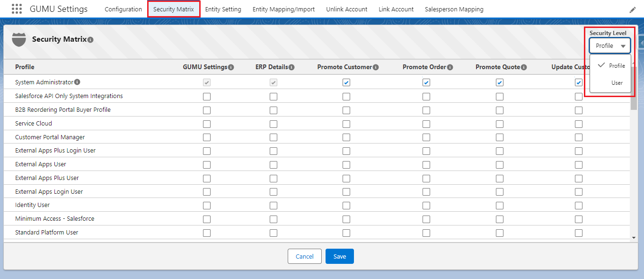644x279 pixels.
Task: Switch to the Entity Setting tab
Action: click(x=223, y=9)
